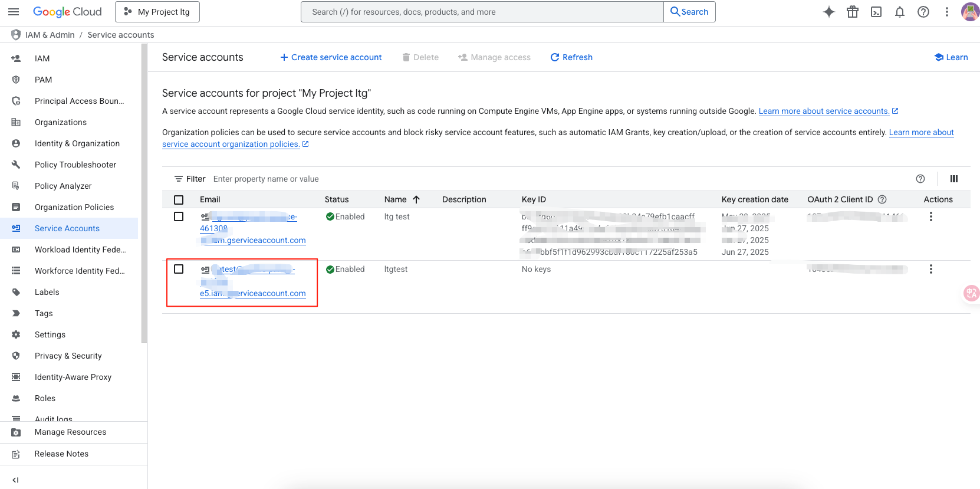
Task: Open the Gemini AI assistant sparkle icon
Action: 828,12
